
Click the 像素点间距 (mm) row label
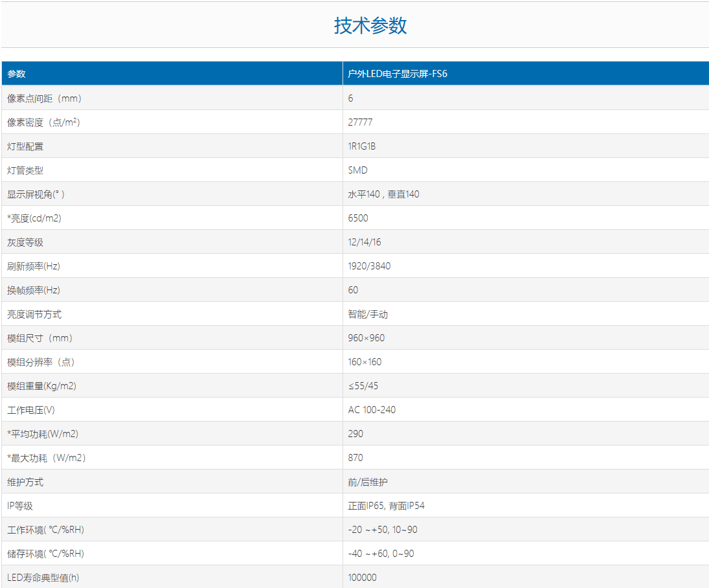click(45, 98)
